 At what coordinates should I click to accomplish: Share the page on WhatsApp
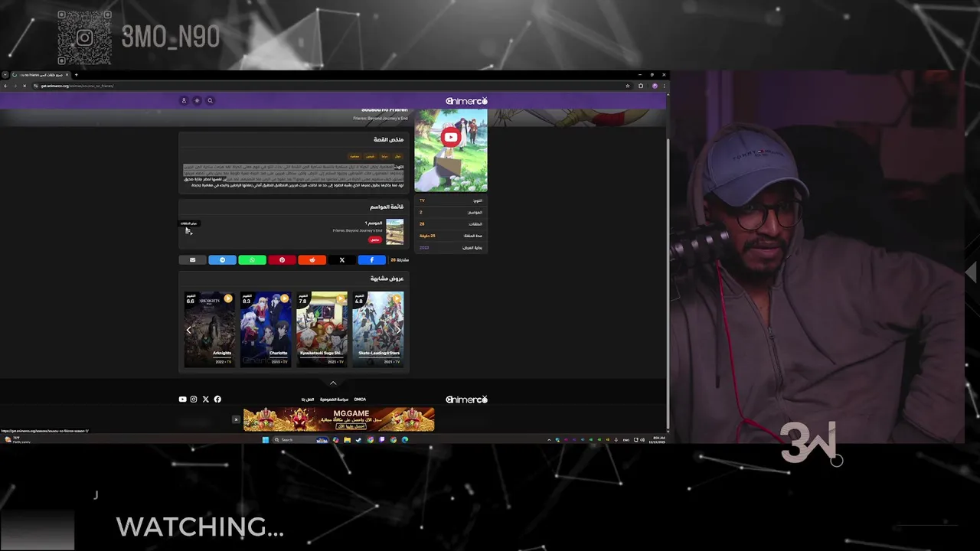tap(252, 260)
